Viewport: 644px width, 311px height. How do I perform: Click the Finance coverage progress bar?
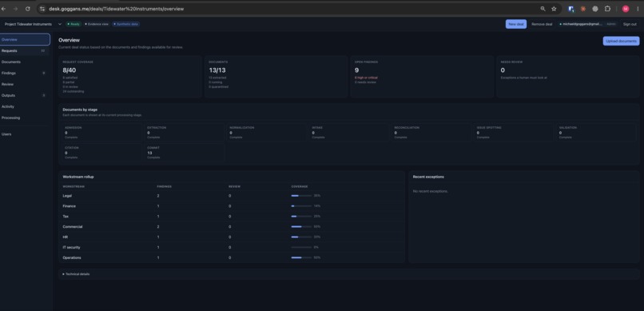point(301,206)
